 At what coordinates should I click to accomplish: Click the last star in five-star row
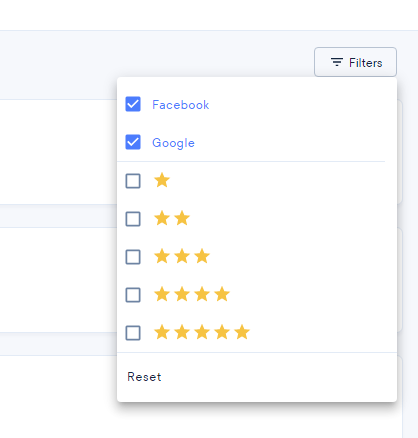click(242, 332)
